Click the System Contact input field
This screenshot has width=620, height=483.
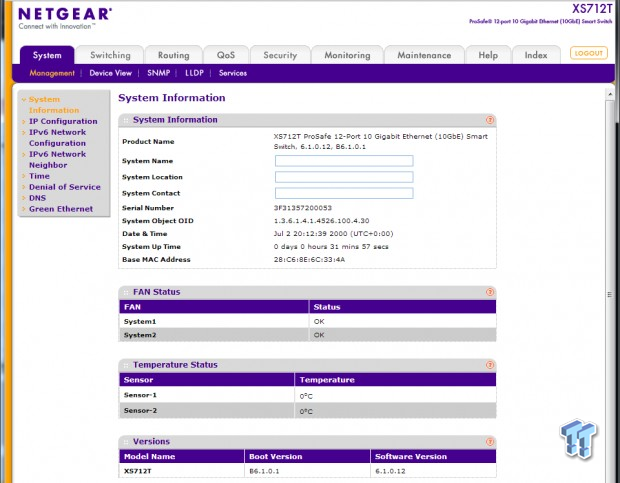coord(344,193)
